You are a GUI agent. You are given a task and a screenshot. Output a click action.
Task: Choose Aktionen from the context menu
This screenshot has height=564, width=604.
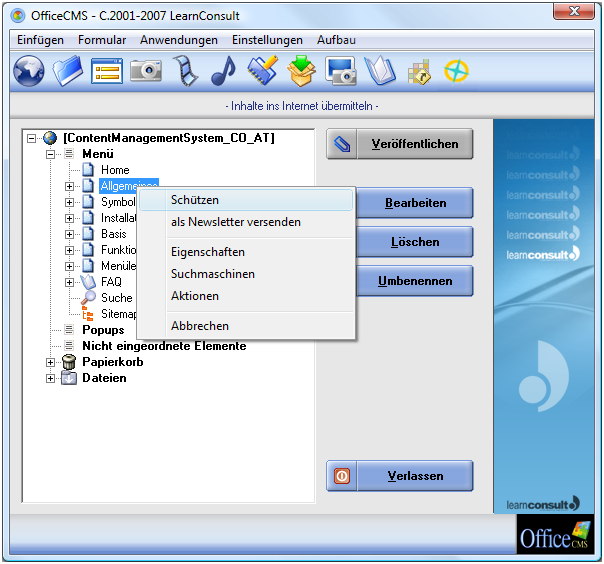click(x=246, y=296)
